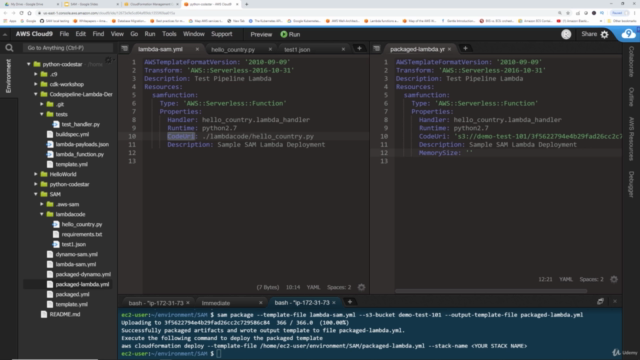The height and width of the screenshot is (360, 640).
Task: Add a new terminal tab
Action: point(350,302)
